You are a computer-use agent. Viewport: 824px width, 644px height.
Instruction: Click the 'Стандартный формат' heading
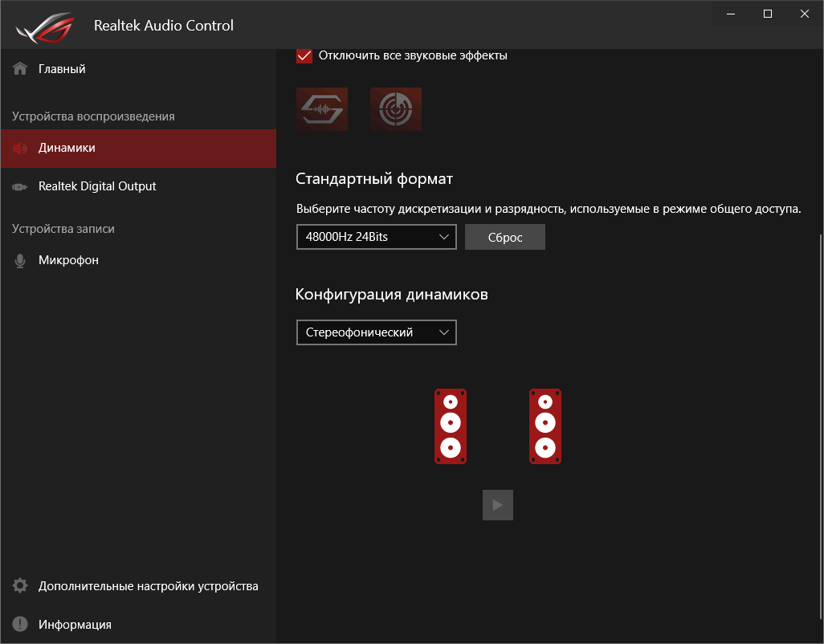coord(374,179)
